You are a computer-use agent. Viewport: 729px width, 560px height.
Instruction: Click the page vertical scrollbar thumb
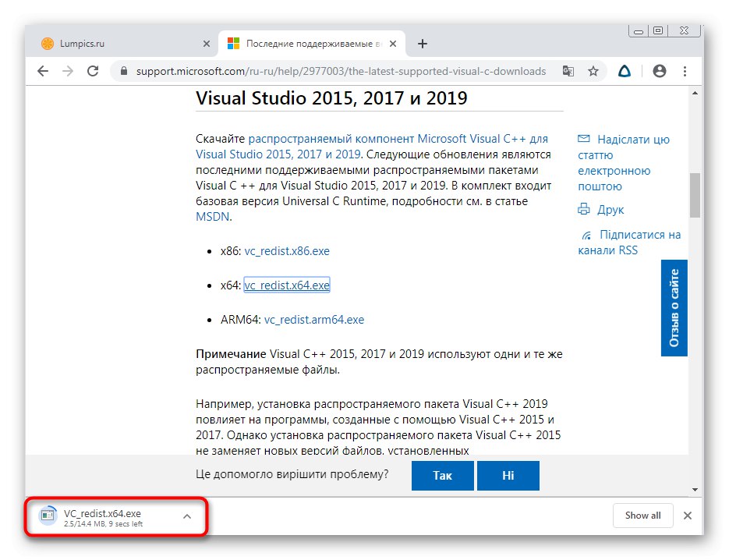point(695,195)
